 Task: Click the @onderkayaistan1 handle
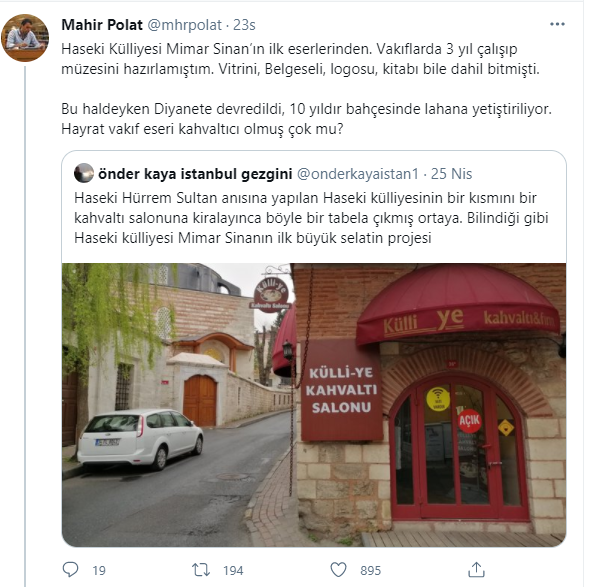[x=358, y=174]
